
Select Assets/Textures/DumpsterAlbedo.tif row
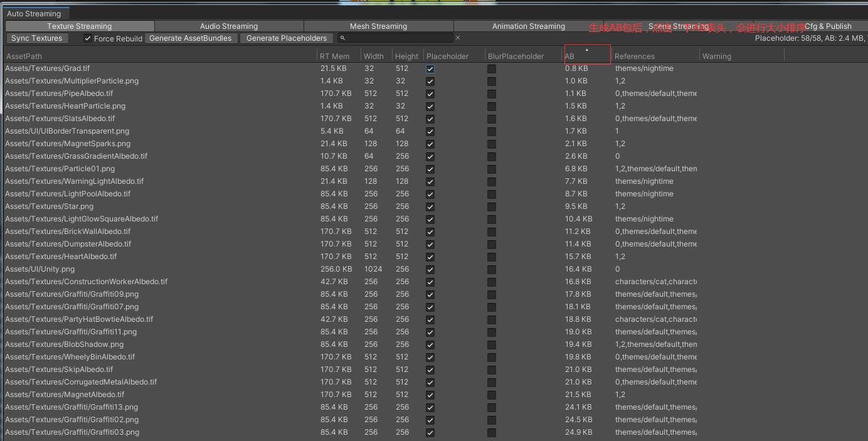[434, 244]
